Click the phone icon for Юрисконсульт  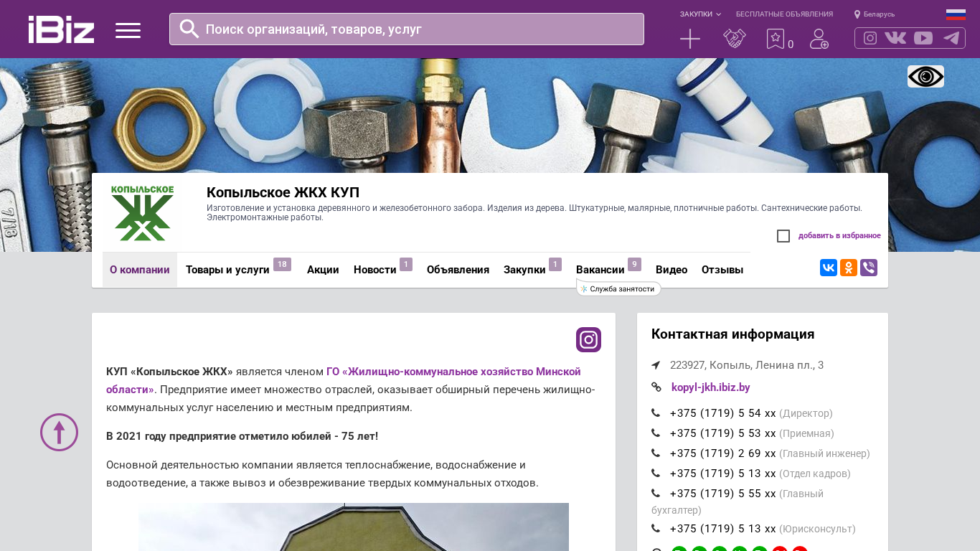pos(656,529)
